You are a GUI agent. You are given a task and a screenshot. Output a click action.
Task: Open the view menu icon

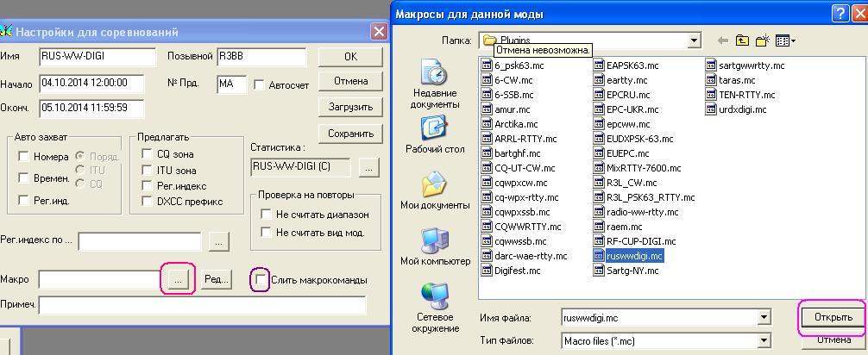pyautogui.click(x=785, y=40)
